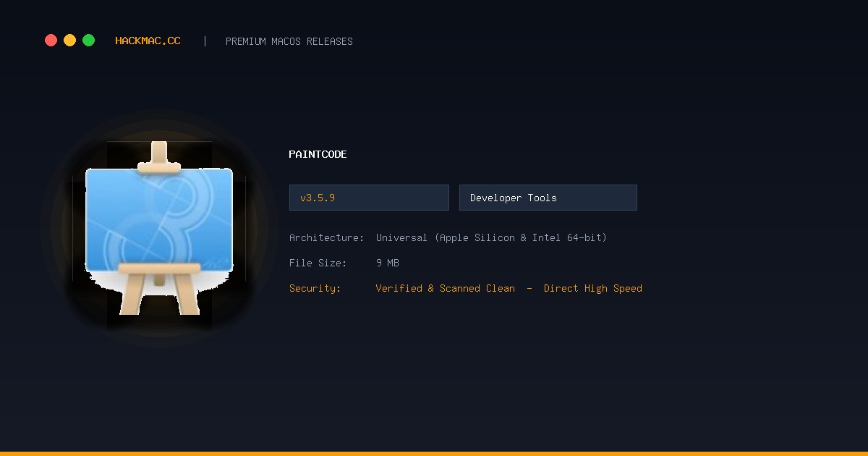Click the yellow minimize dot
Screen dimensions: 868x456
point(69,41)
